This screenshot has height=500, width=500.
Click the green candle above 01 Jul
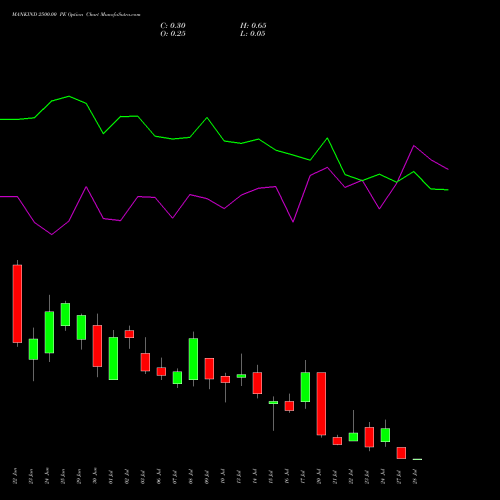click(x=113, y=358)
